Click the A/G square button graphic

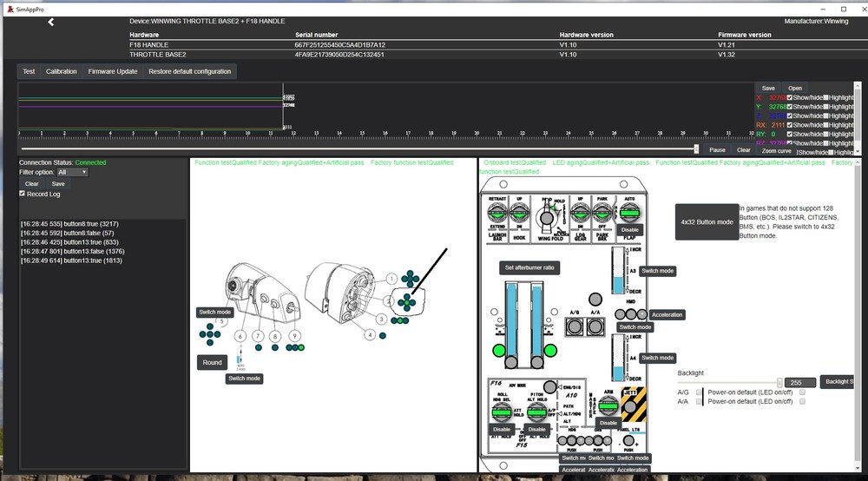pyautogui.click(x=574, y=326)
